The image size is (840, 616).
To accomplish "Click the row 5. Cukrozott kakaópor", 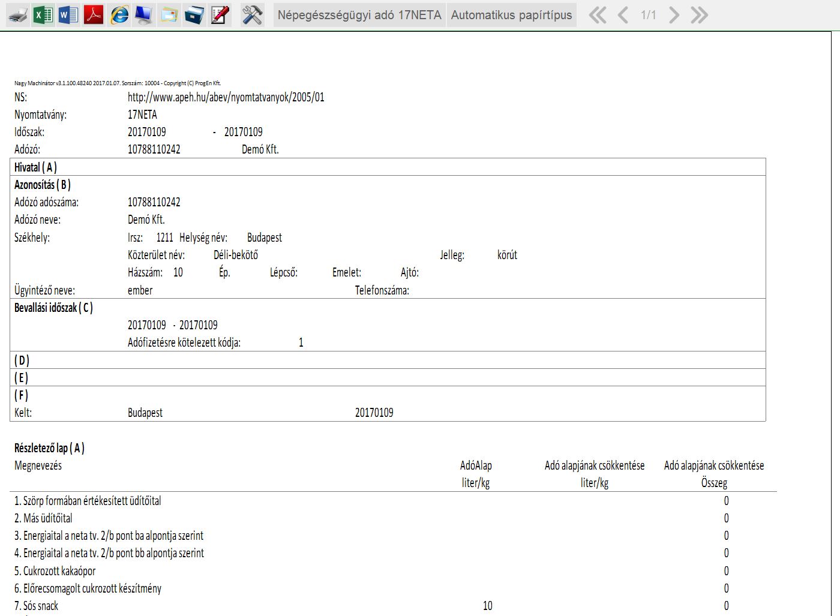I will (55, 571).
